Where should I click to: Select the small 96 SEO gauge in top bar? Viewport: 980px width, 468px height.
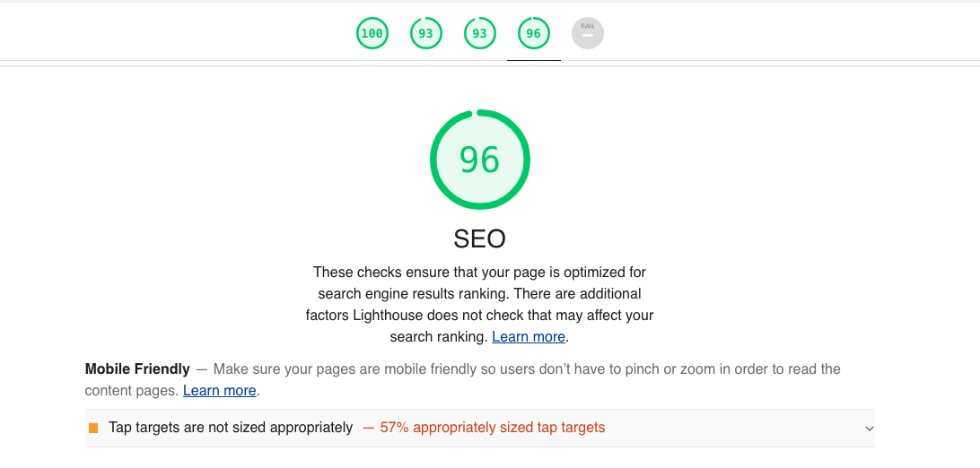pos(533,34)
